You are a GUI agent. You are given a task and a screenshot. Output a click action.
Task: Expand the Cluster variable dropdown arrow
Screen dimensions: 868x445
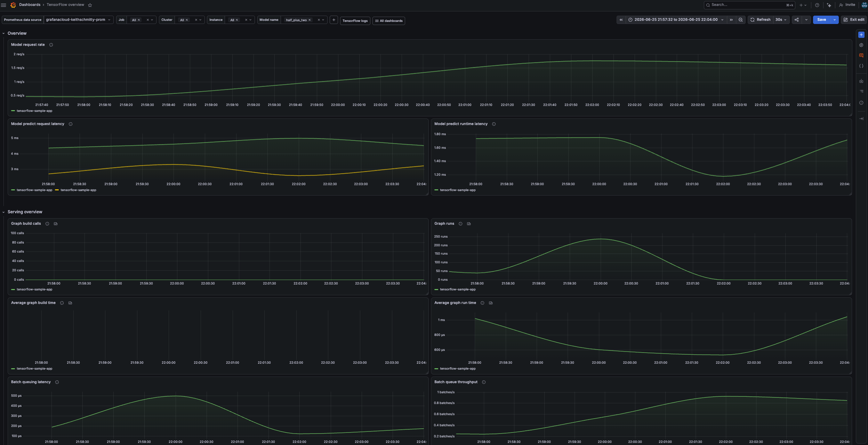point(200,20)
